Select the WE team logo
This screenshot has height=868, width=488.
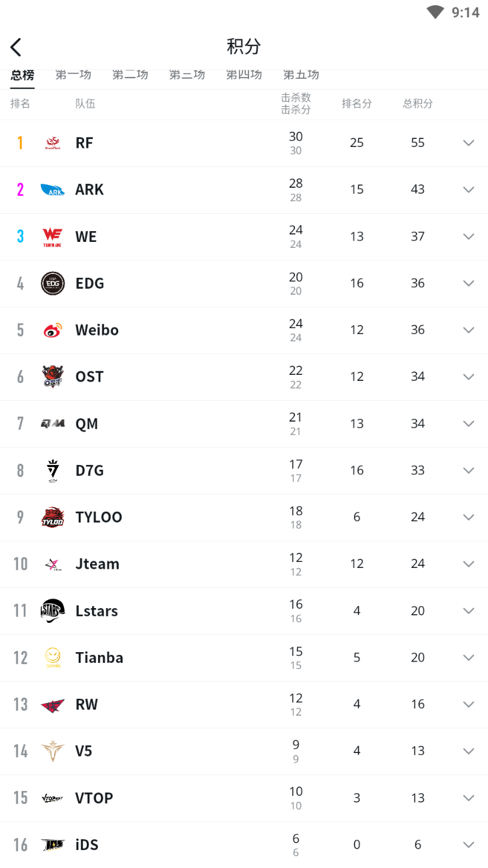click(53, 237)
